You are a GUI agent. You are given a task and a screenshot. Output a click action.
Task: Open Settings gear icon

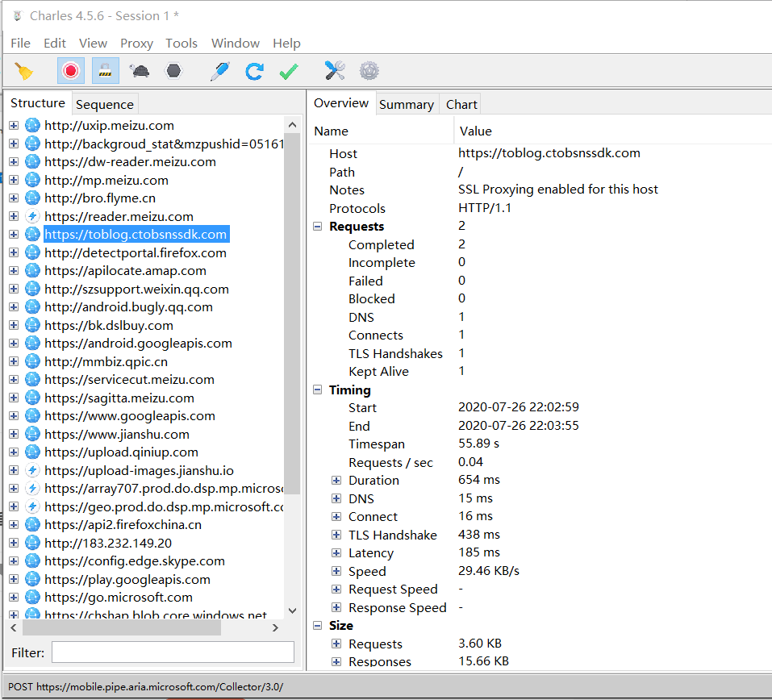[x=369, y=71]
